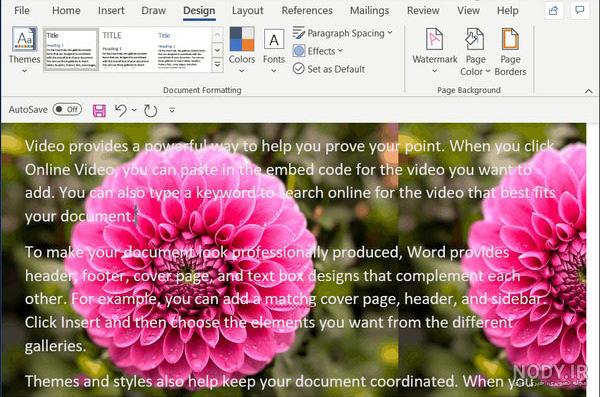Open the Fonts theme menu
Viewport: 600px width, 397px height.
(x=274, y=49)
